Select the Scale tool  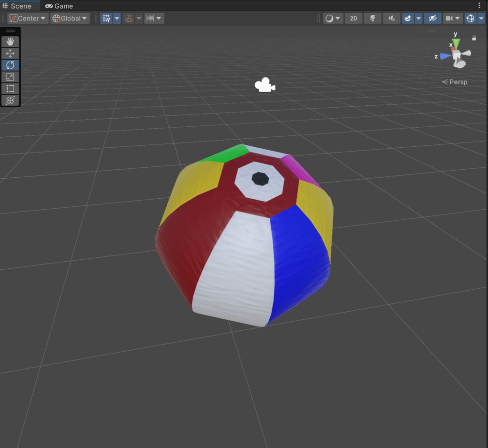pyautogui.click(x=10, y=77)
